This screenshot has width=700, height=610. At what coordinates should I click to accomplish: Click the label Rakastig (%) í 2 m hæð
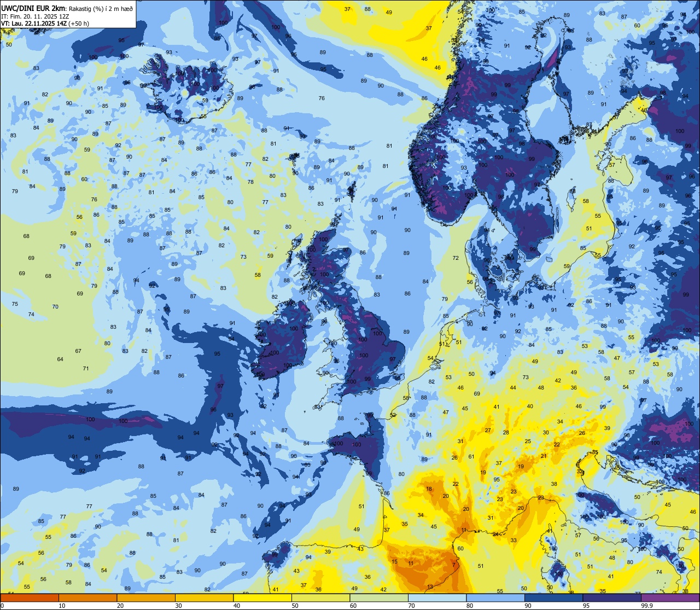[x=101, y=8]
